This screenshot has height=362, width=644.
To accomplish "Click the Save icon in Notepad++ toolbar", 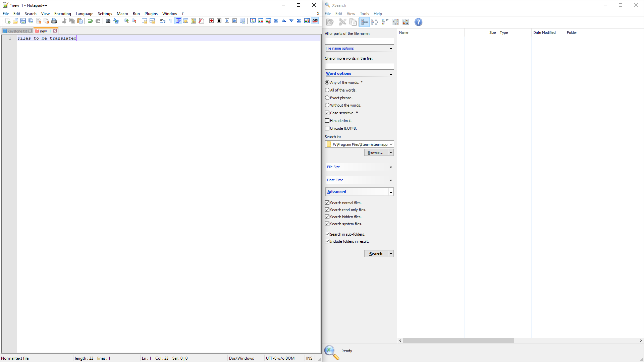I will [x=23, y=21].
